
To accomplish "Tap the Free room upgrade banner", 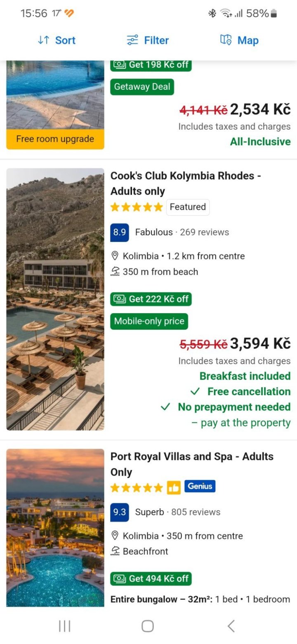I will pos(55,139).
